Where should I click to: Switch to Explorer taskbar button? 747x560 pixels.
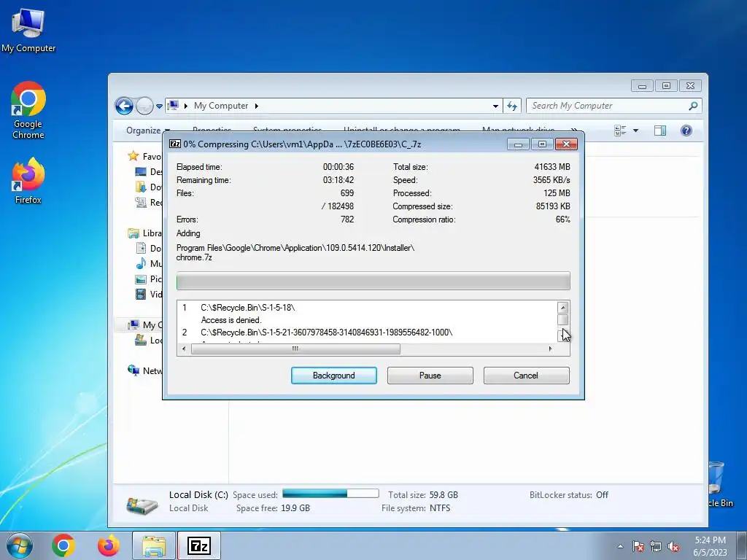154,545
